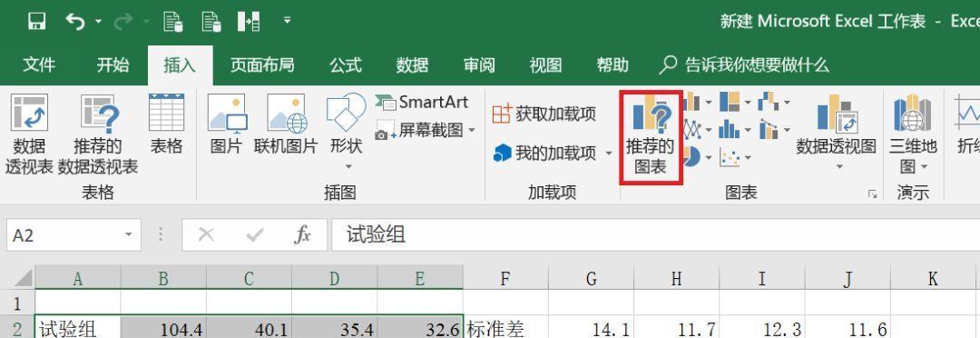Switch to the 数据 tab
The image size is (980, 338).
coord(413,65)
